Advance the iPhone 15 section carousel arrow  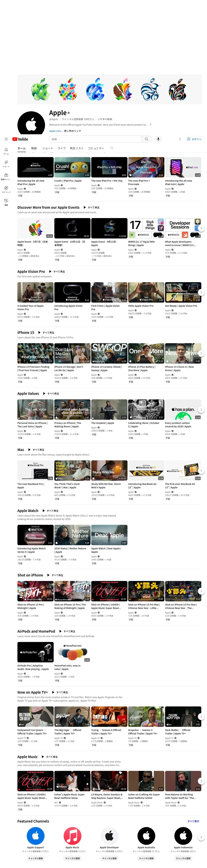201,353
